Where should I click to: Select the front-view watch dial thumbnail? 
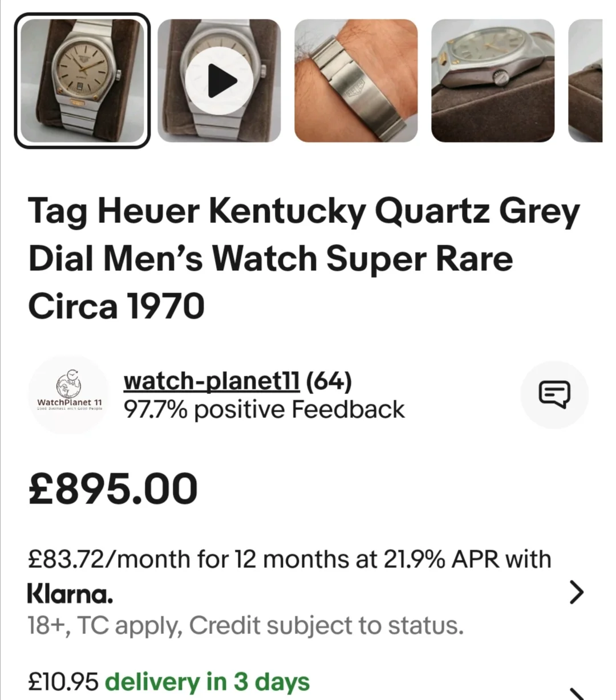(x=82, y=81)
